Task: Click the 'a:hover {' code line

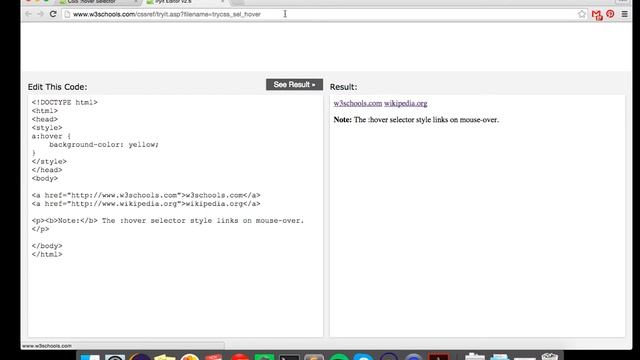Action: tap(51, 136)
